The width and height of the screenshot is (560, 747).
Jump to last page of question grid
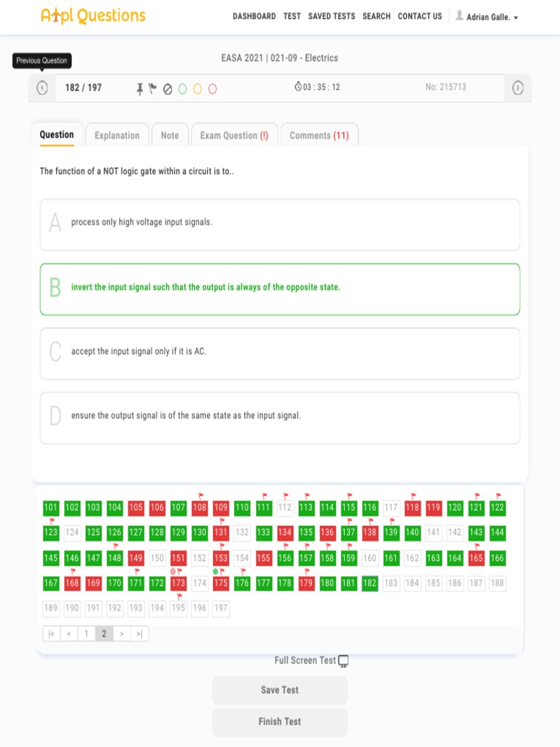pos(139,634)
